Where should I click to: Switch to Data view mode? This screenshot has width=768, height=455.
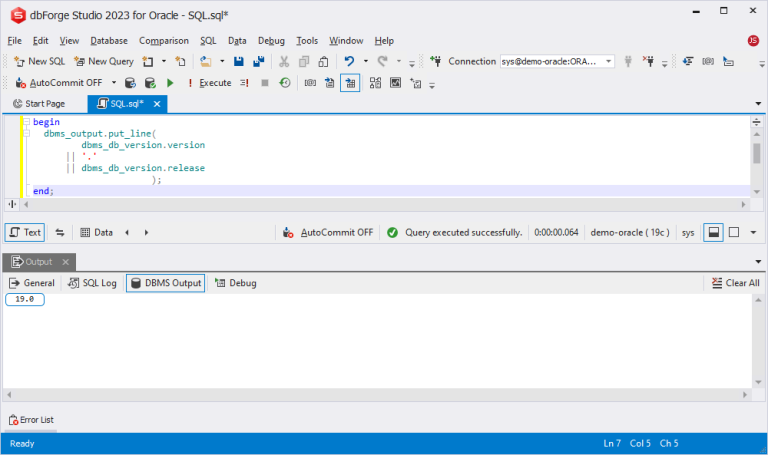click(96, 232)
